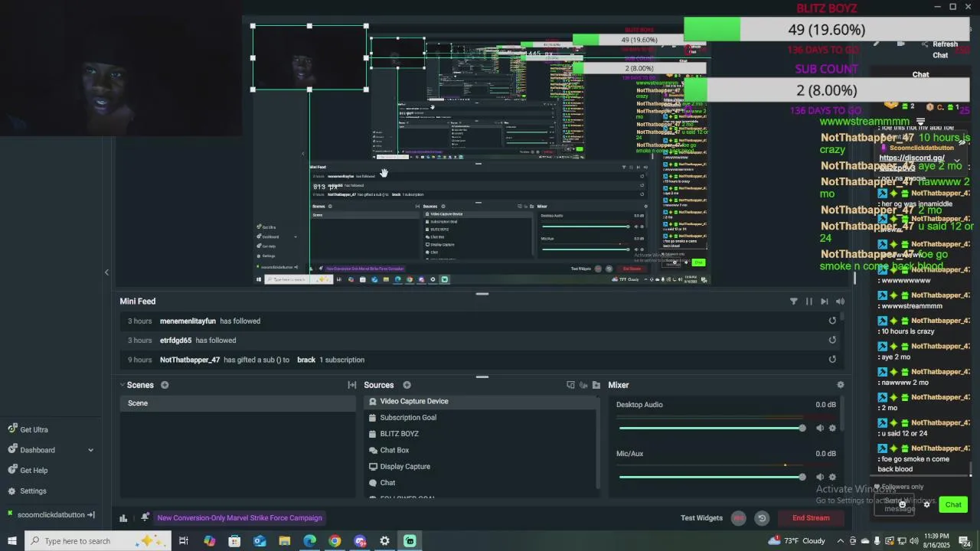Add a source folder
Screen dimensions: 980x551
click(x=596, y=385)
